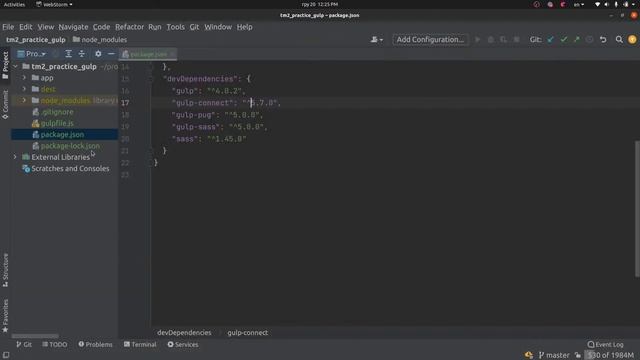Click the Git update project icon
The width and height of the screenshot is (640, 360).
[x=551, y=40]
